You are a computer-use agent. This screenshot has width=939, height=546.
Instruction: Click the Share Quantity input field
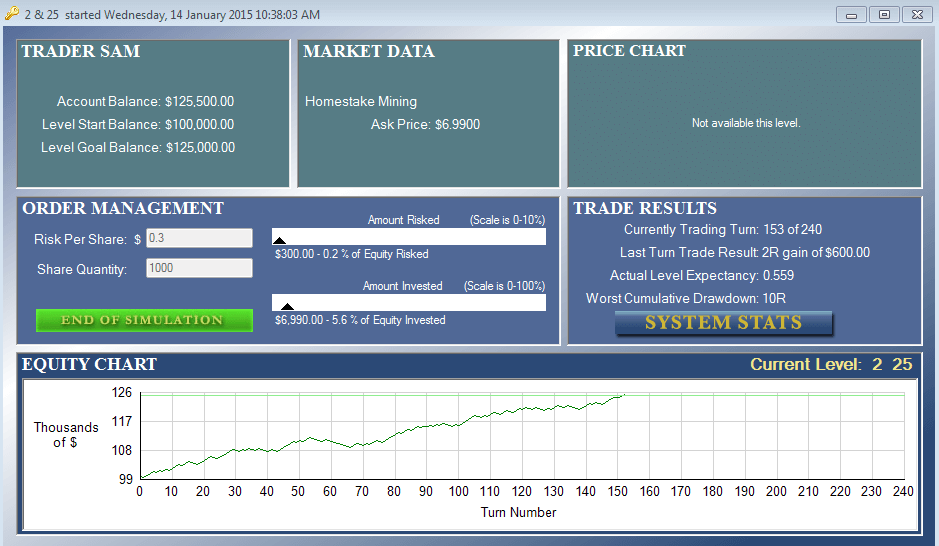[x=199, y=268]
